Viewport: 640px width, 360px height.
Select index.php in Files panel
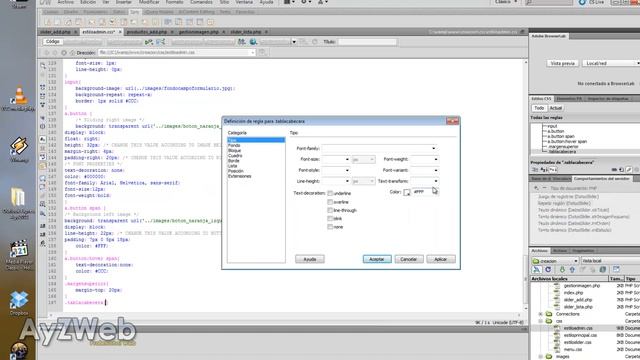click(x=573, y=293)
